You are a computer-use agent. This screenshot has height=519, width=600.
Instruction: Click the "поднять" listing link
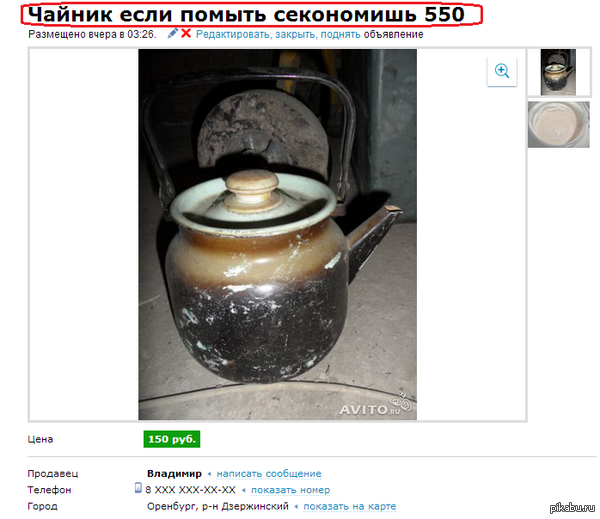click(340, 34)
